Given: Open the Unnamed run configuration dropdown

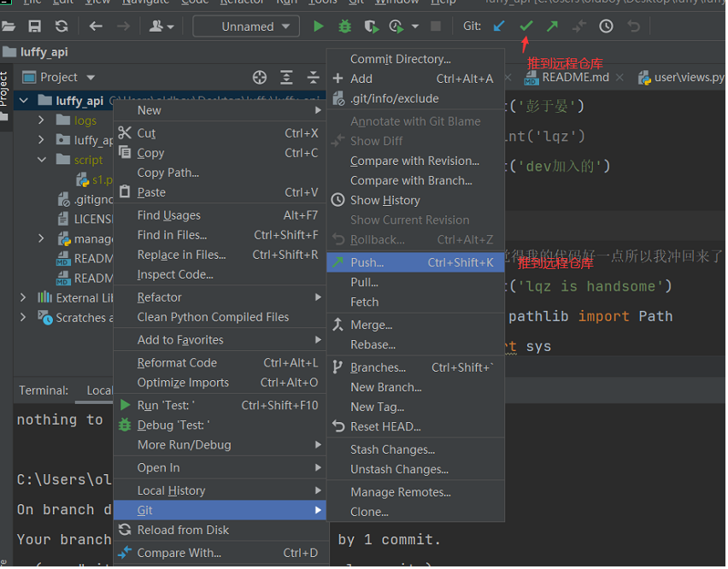Looking at the screenshot, I should click(x=246, y=26).
